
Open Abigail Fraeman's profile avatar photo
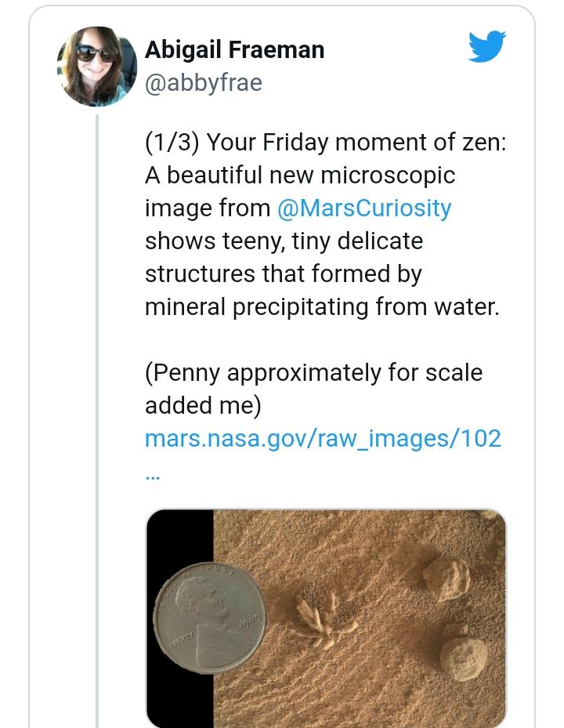(97, 67)
